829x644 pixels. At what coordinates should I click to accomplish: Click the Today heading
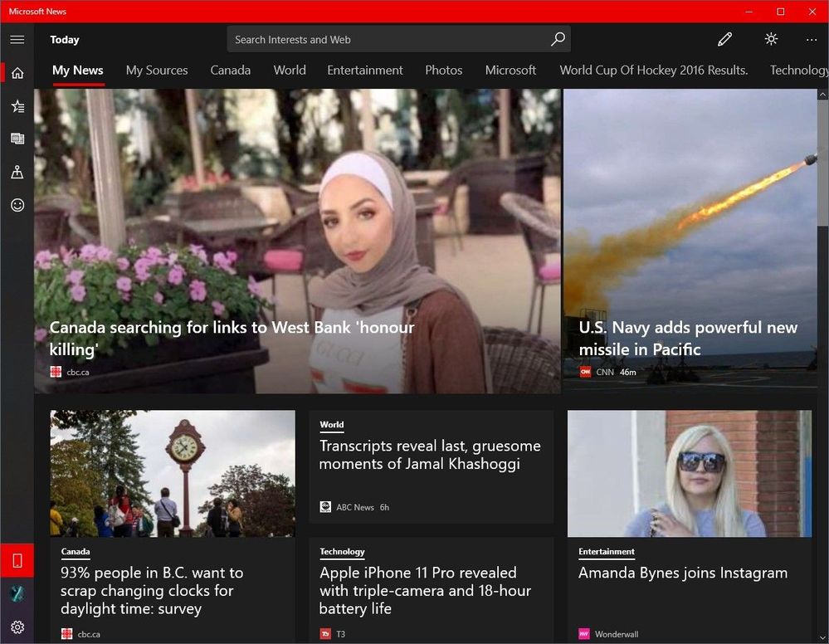click(65, 40)
